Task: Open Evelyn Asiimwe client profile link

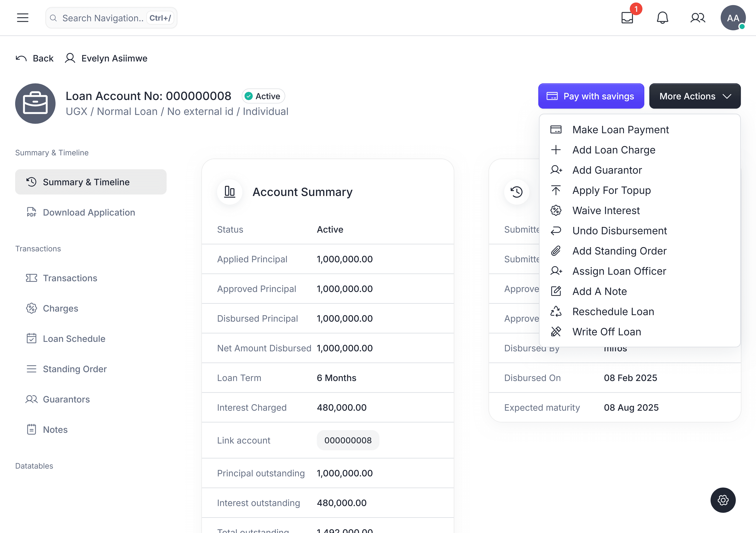Action: click(114, 58)
